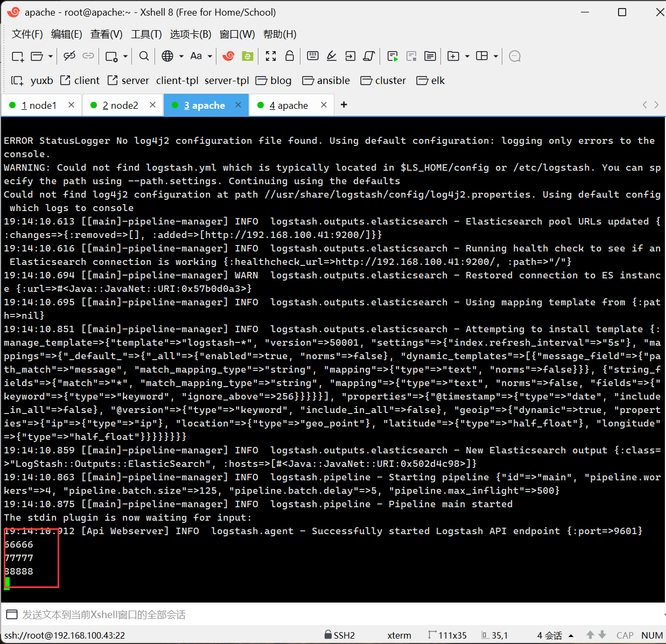Click the file transfer arrow icon
Screen dimensions: 666x644
pyautogui.click(x=350, y=56)
